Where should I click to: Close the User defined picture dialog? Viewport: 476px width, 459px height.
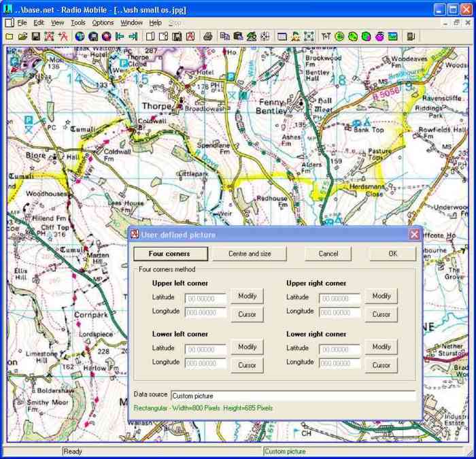414,235
